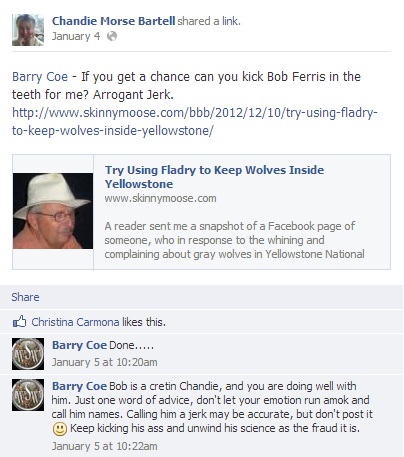Open Barry Coe name on 'Bob is a cretin' comment

click(79, 386)
